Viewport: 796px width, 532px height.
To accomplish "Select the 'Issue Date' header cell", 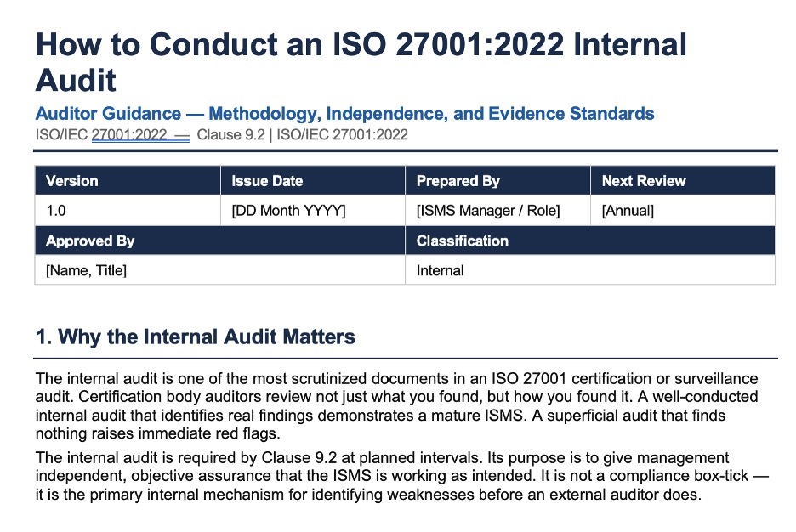I will click(313, 180).
